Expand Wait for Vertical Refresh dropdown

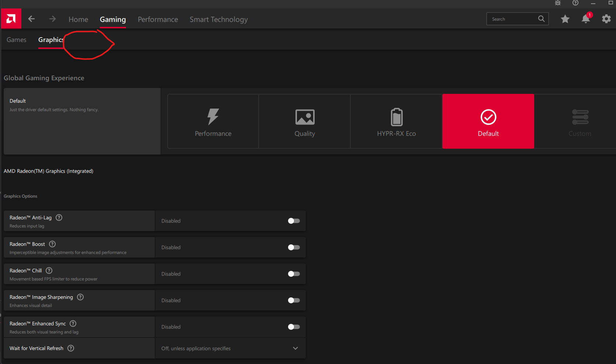coord(230,348)
